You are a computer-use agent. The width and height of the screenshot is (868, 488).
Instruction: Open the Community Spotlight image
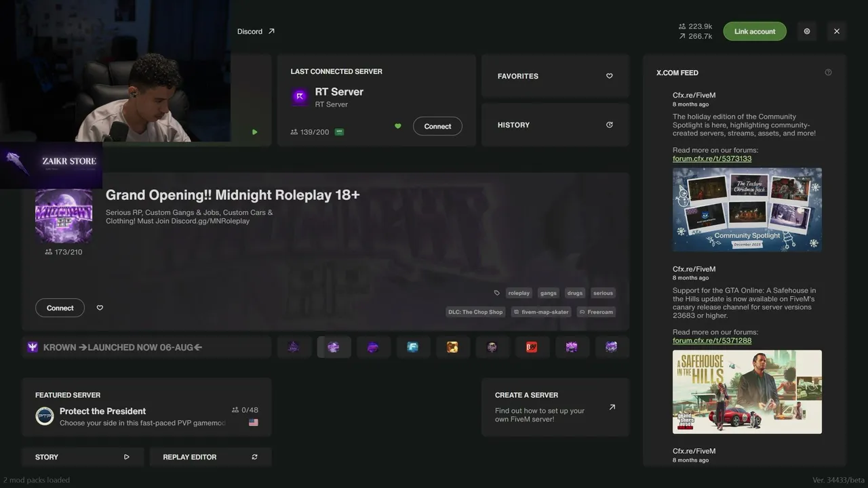pos(747,210)
